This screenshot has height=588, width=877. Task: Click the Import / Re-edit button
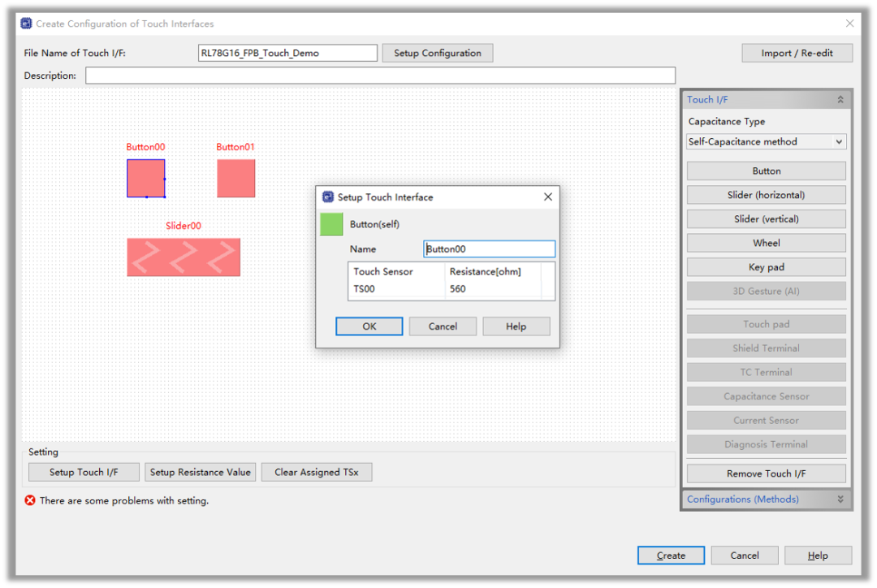click(x=797, y=53)
